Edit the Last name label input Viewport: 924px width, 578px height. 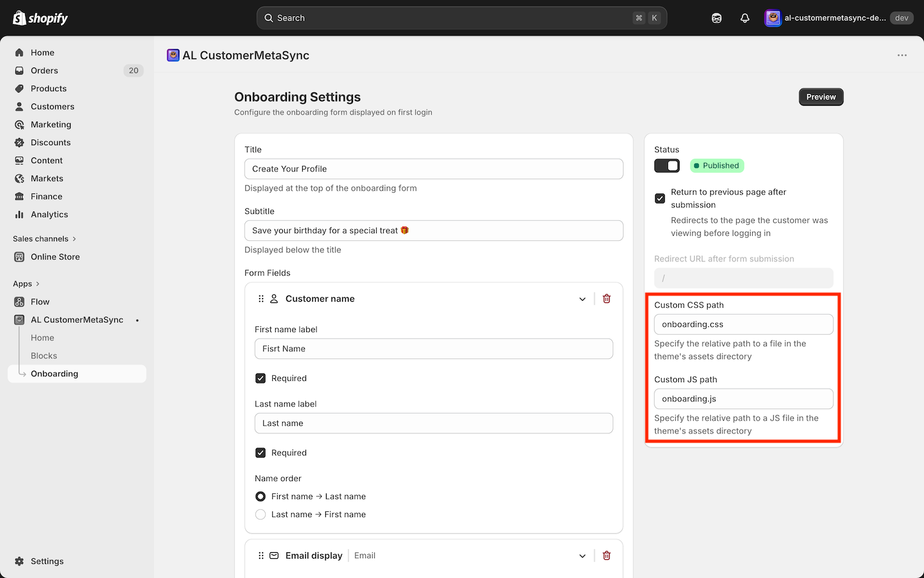coord(434,423)
